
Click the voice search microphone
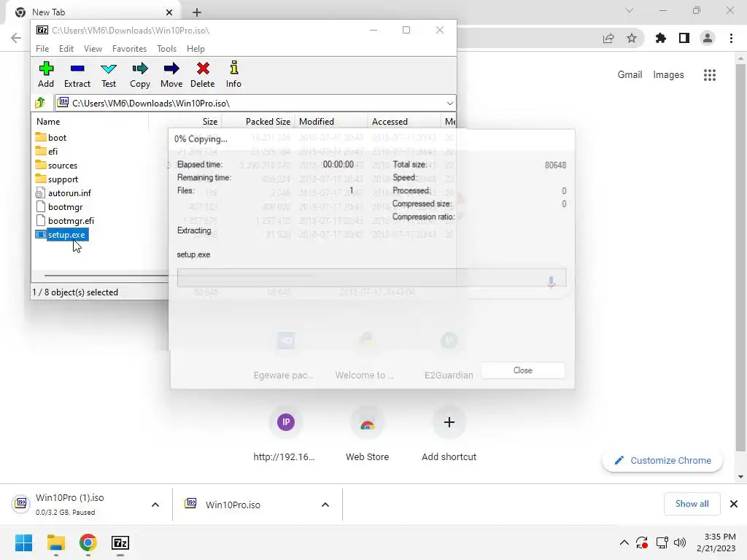[551, 282]
